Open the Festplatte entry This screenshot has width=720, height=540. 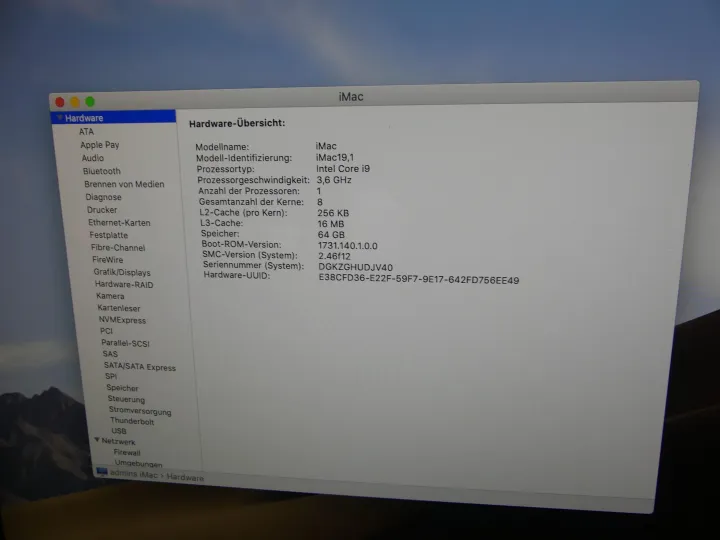108,235
